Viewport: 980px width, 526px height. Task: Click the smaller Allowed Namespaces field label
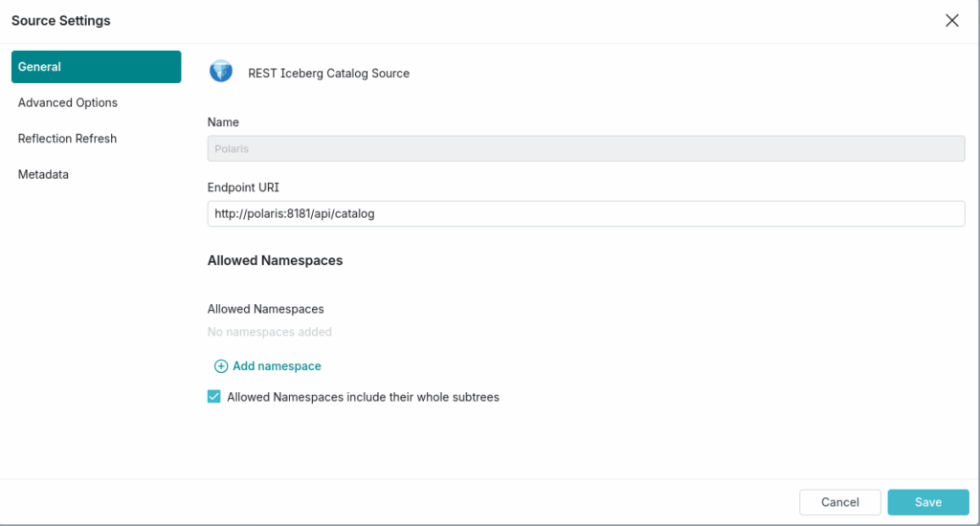coord(265,309)
